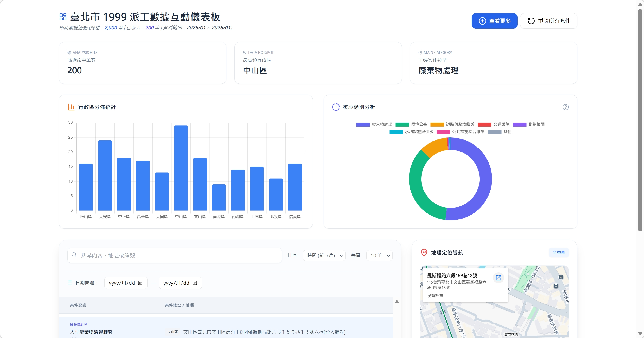Click the 案件資訊 column header
The image size is (644, 338).
click(78, 305)
